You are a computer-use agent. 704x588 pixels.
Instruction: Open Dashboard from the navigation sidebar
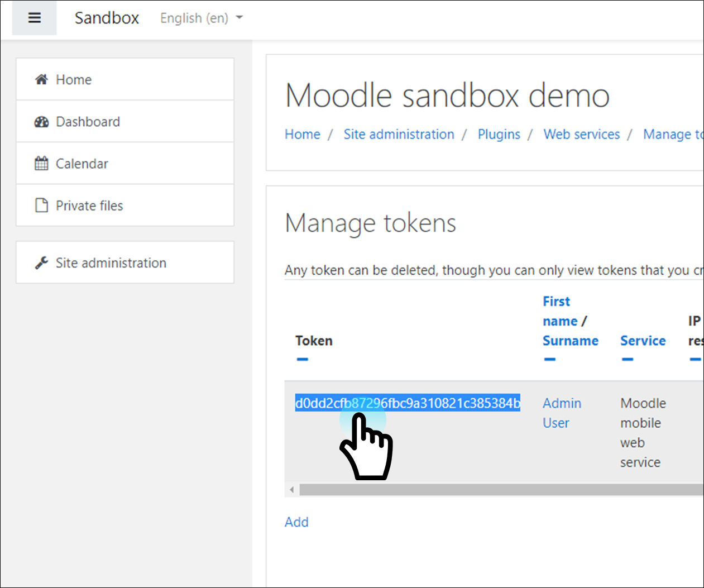click(88, 122)
